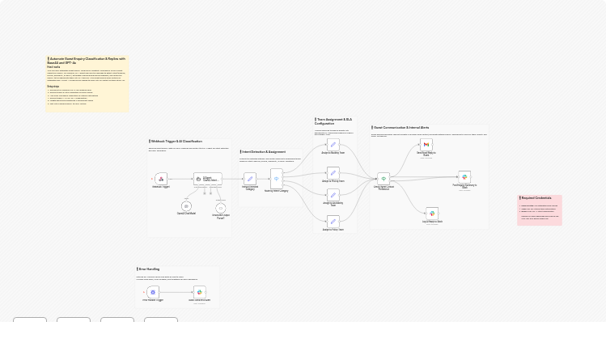Select the Slack error alert node
This screenshot has height=364, width=606.
click(x=199, y=292)
